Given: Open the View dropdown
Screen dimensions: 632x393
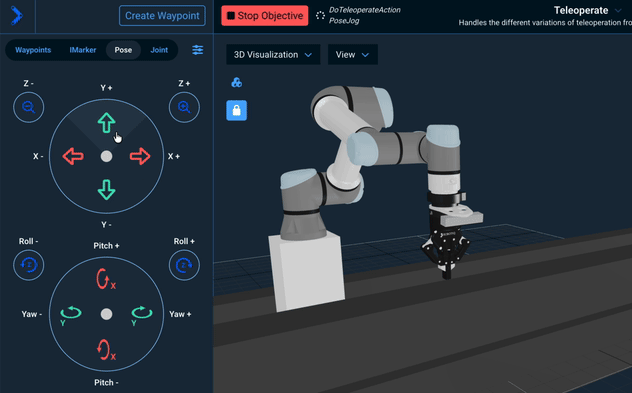Looking at the screenshot, I should [x=353, y=54].
